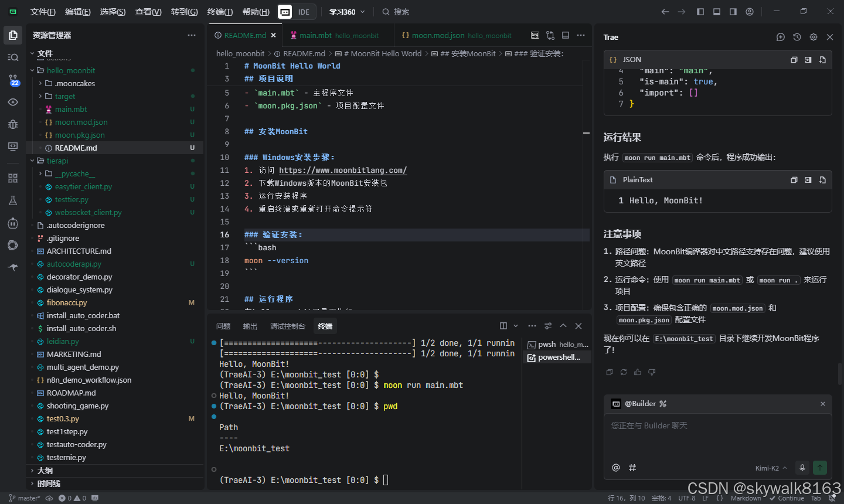
Task: Toggle the primary side bar layout
Action: pos(700,12)
